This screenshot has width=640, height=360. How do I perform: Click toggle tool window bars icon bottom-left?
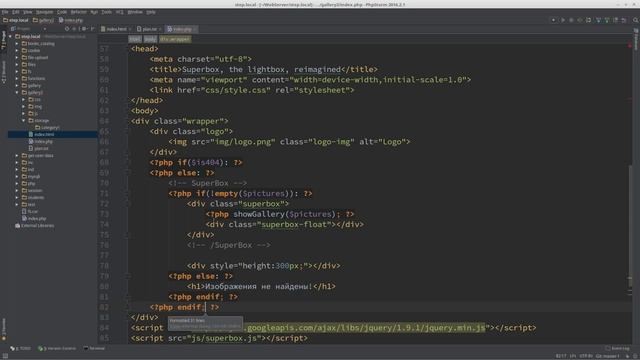pyautogui.click(x=5, y=356)
